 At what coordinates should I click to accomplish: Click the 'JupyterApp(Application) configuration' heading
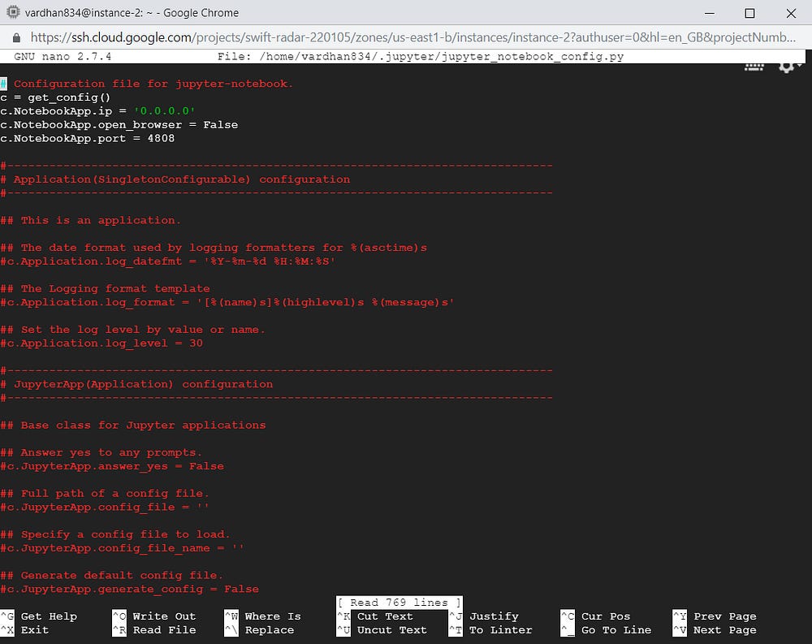click(144, 384)
